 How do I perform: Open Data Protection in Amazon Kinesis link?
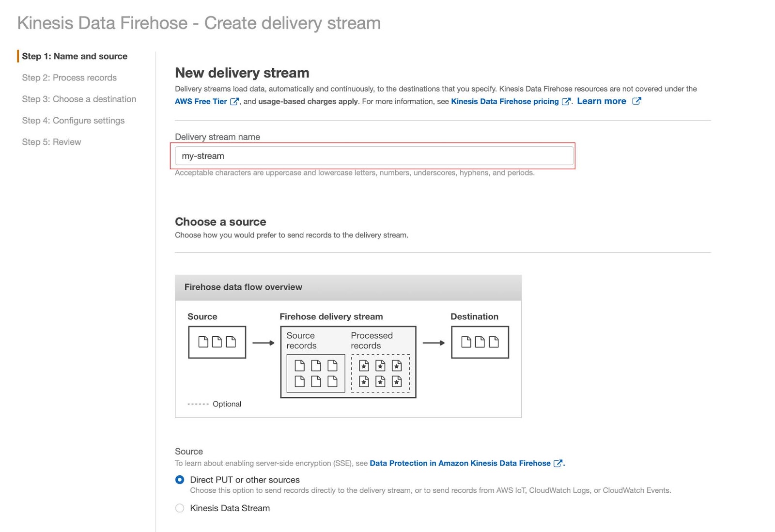(460, 463)
